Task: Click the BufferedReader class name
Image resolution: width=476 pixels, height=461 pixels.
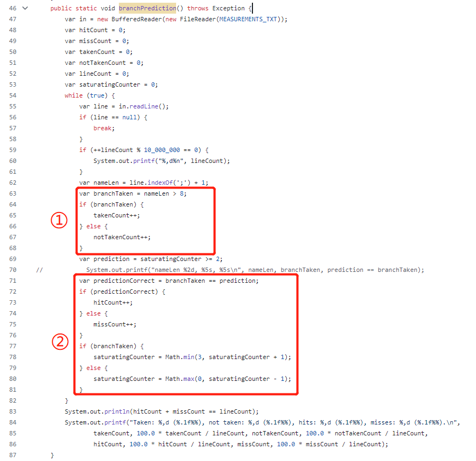Action: 137,19
